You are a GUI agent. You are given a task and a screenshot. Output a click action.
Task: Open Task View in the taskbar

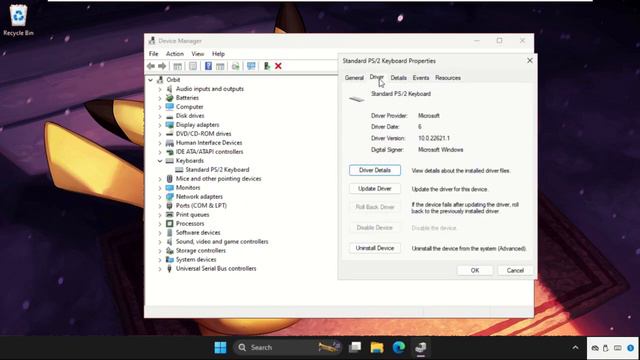[355, 347]
